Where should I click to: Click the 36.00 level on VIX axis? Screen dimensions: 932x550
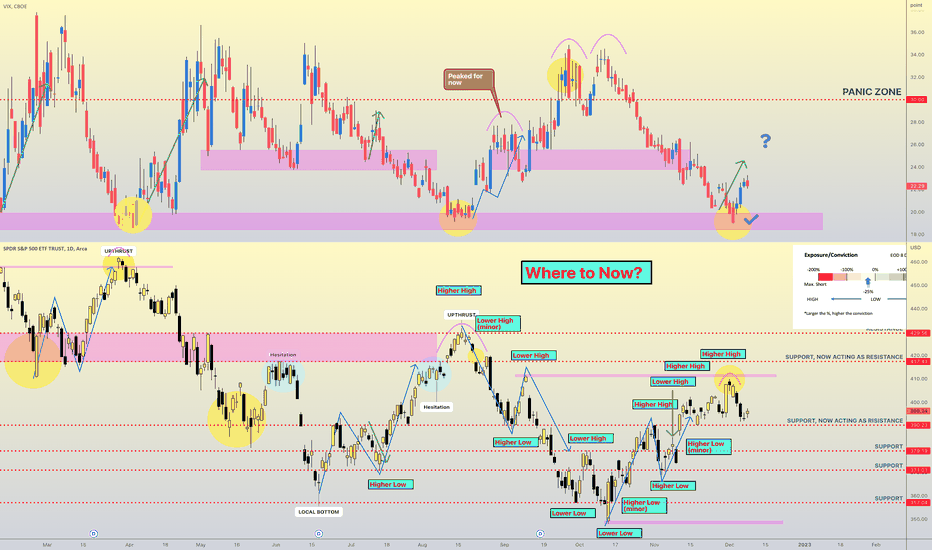point(917,32)
